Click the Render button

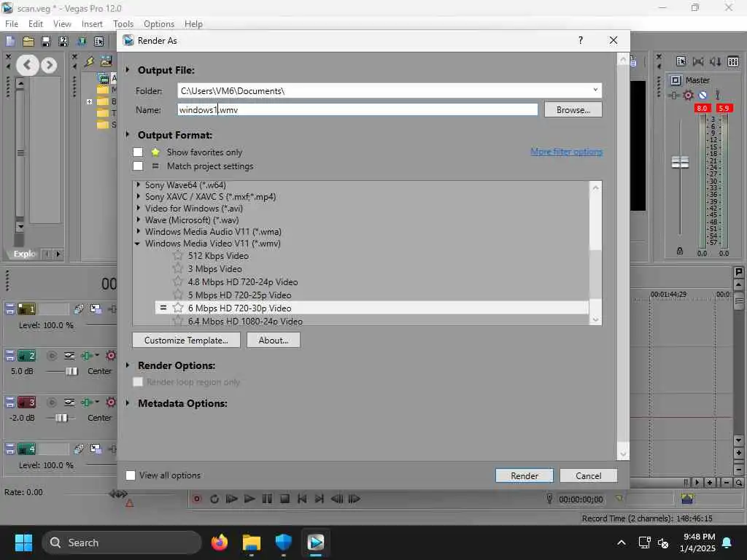coord(524,475)
